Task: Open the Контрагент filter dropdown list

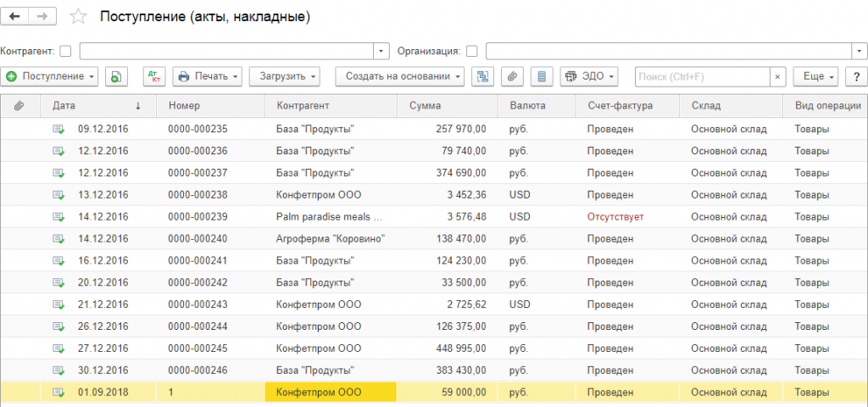Action: tap(381, 51)
